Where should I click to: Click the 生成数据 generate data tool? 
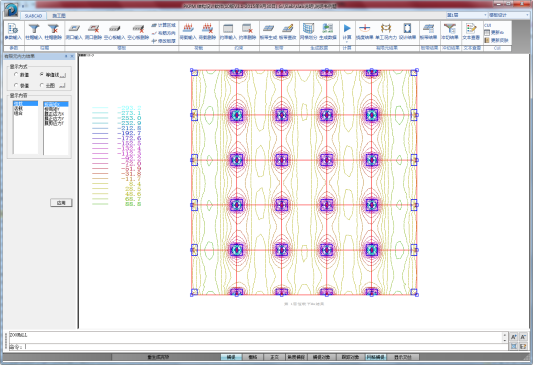tap(328, 32)
